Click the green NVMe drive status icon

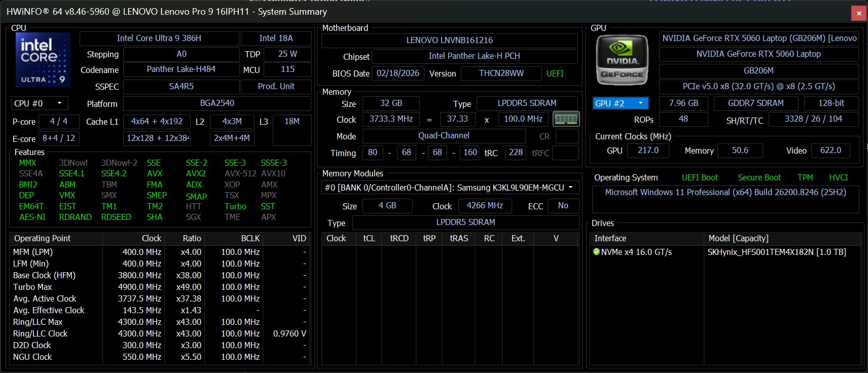(x=597, y=252)
